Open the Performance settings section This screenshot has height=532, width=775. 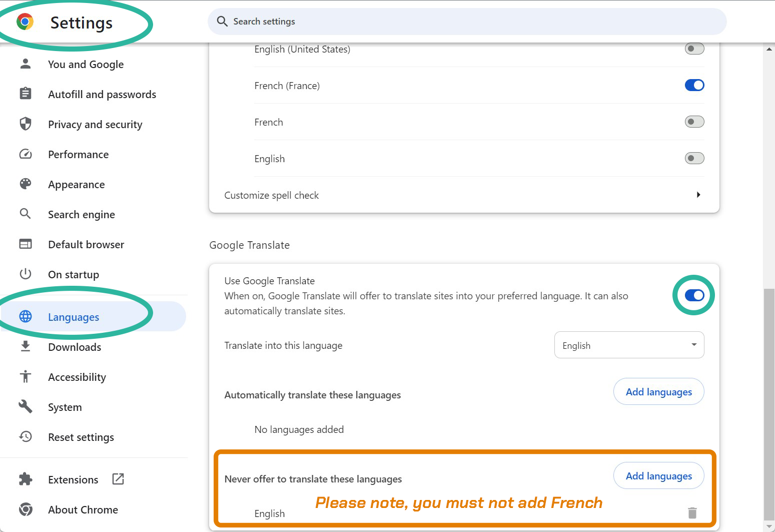(x=78, y=155)
